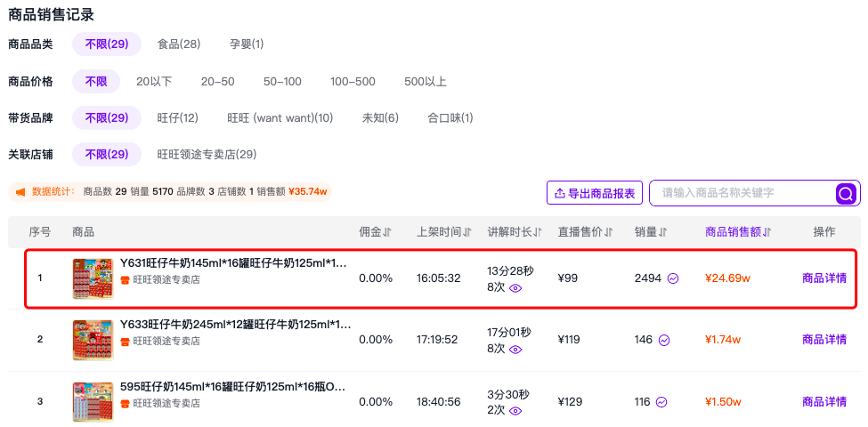Open 商品详情 link for row 2
This screenshot has width=868, height=427.
[x=824, y=340]
